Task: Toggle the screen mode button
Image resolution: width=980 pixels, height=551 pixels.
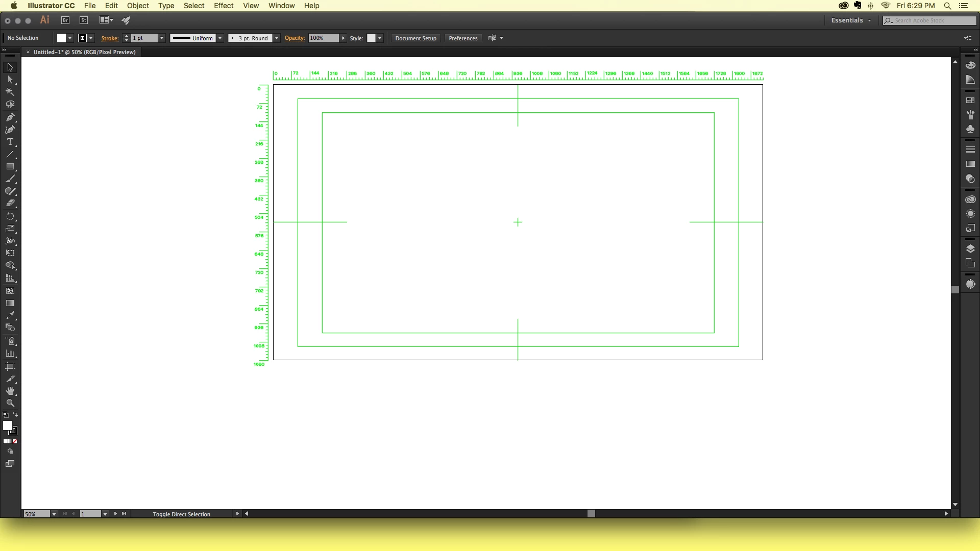Action: [x=10, y=464]
